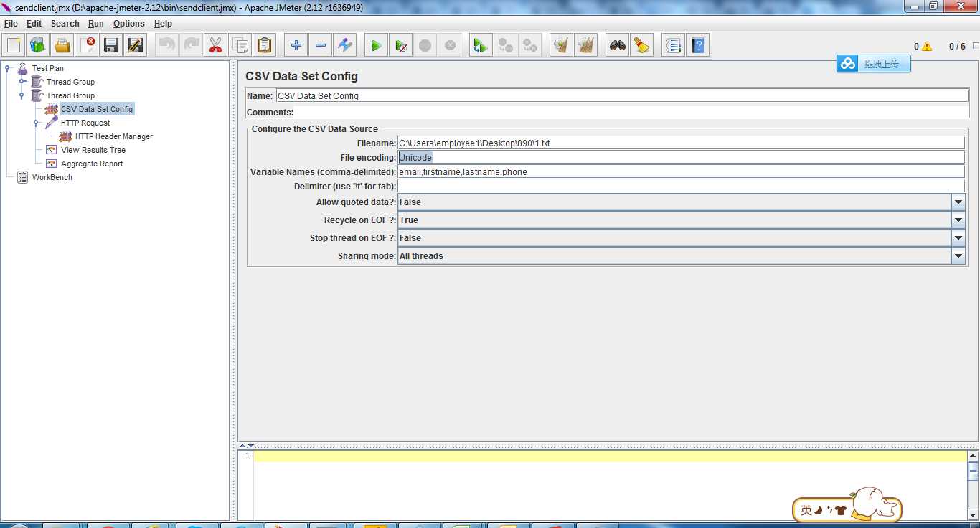Viewport: 980px width, 528px height.
Task: Click the Open file folder icon
Action: (x=62, y=45)
